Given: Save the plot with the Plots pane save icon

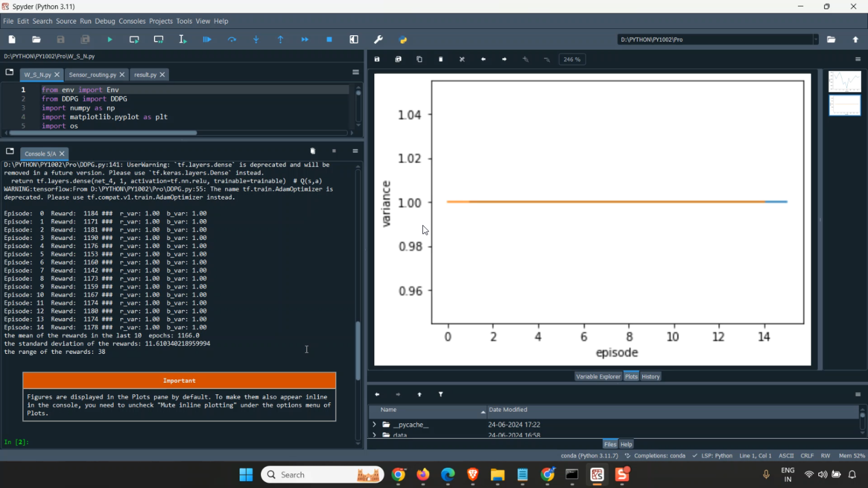Looking at the screenshot, I should 377,60.
